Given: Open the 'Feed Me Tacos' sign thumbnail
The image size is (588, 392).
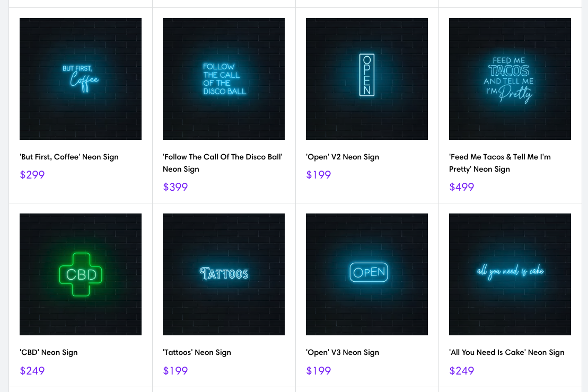Looking at the screenshot, I should (x=510, y=79).
